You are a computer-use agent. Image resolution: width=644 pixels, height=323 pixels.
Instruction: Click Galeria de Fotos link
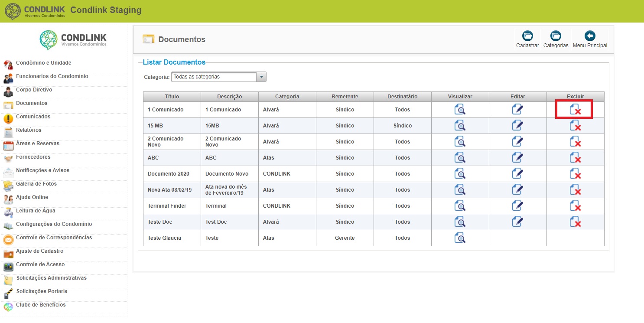(x=36, y=184)
